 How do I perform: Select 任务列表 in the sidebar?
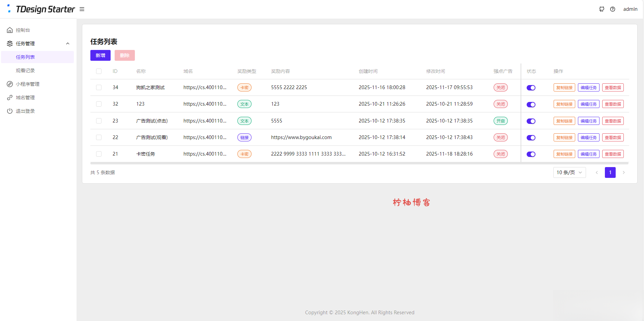point(25,57)
